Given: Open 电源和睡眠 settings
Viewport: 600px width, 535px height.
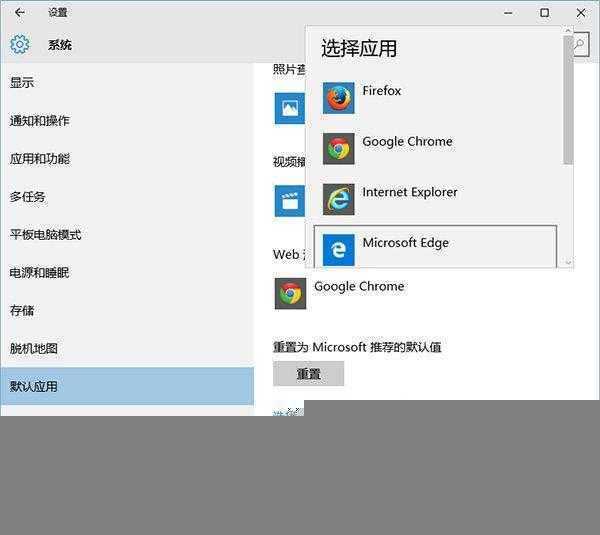Looking at the screenshot, I should [x=127, y=272].
